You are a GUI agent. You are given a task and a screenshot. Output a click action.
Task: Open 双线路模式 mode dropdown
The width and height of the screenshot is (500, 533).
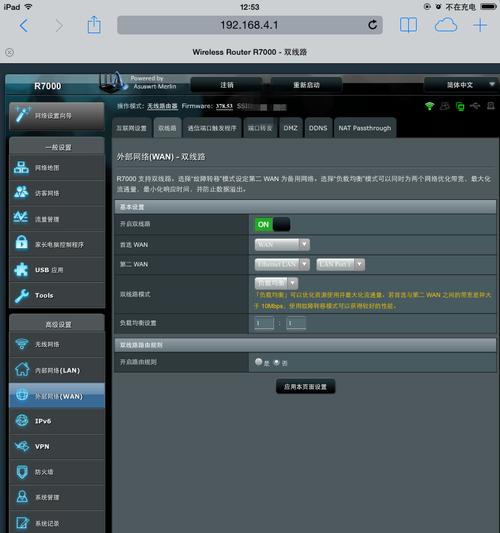pyautogui.click(x=276, y=283)
